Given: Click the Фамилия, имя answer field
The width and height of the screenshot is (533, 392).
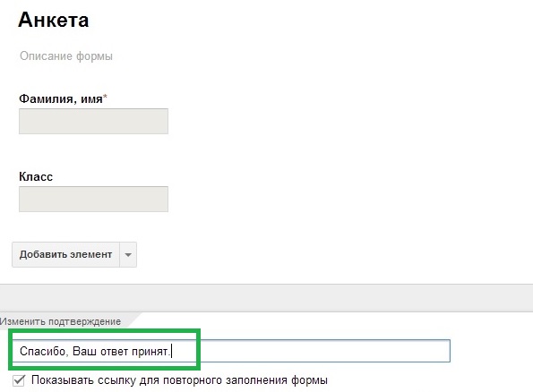Looking at the screenshot, I should pyautogui.click(x=93, y=121).
